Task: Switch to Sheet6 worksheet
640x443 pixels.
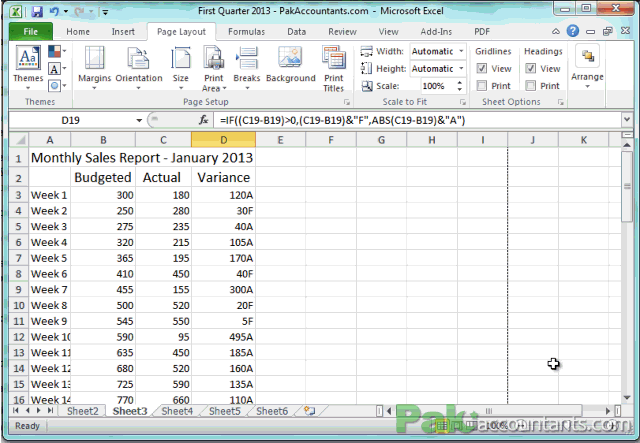Action: click(x=272, y=411)
